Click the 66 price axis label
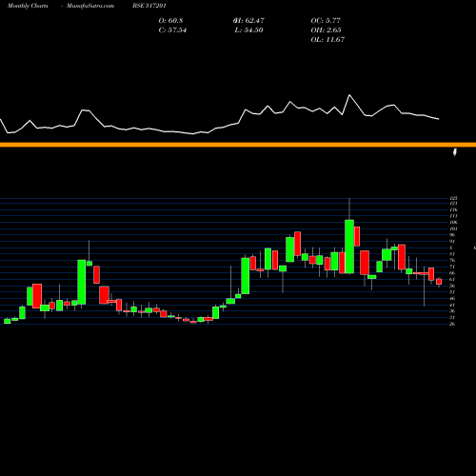Viewport: 476px width, 476px height. click(x=452, y=273)
